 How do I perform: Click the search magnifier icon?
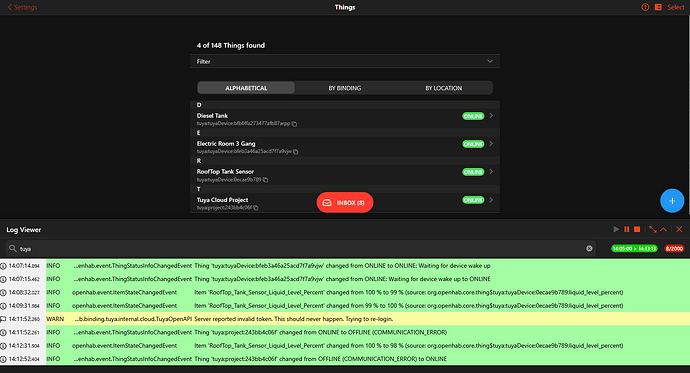pos(13,249)
